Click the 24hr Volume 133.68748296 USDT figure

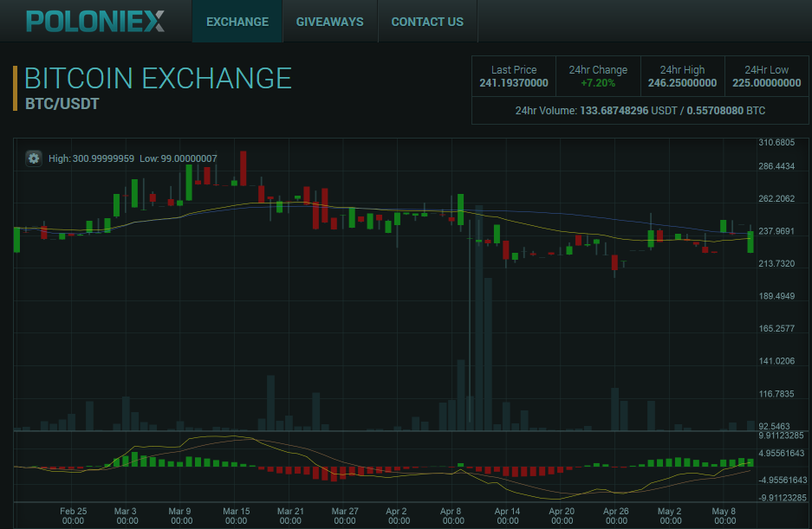click(628, 111)
